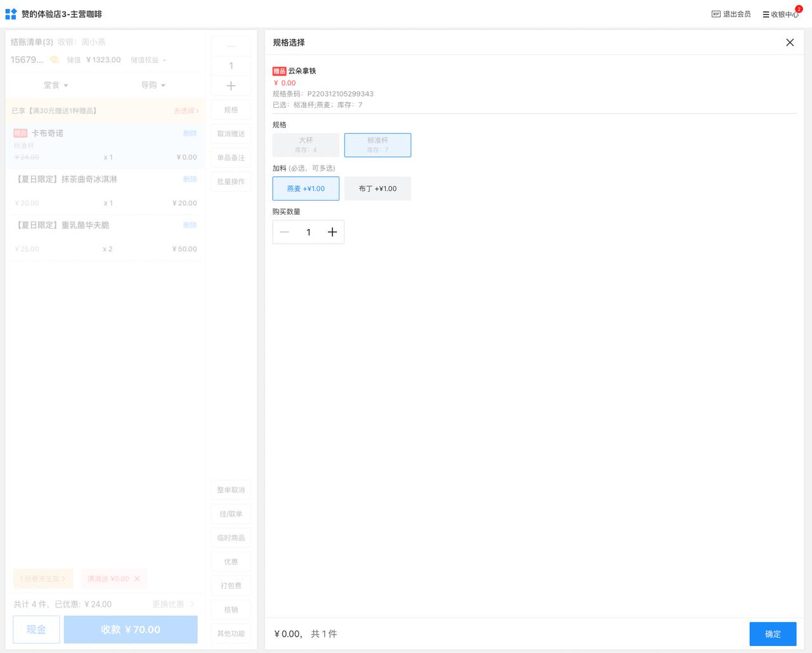Open the 储值权益 dropdown
Viewport: 812px width, 653px height.
point(148,60)
